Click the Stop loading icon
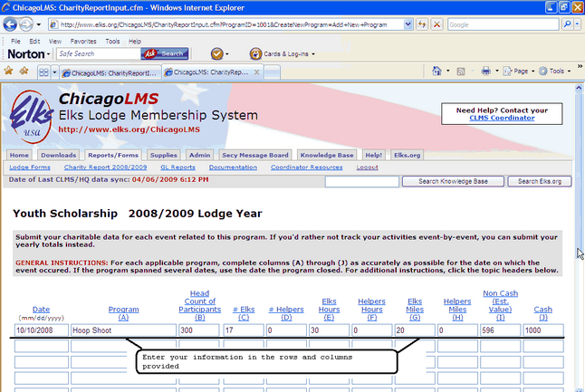The width and height of the screenshot is (585, 392). 436,24
